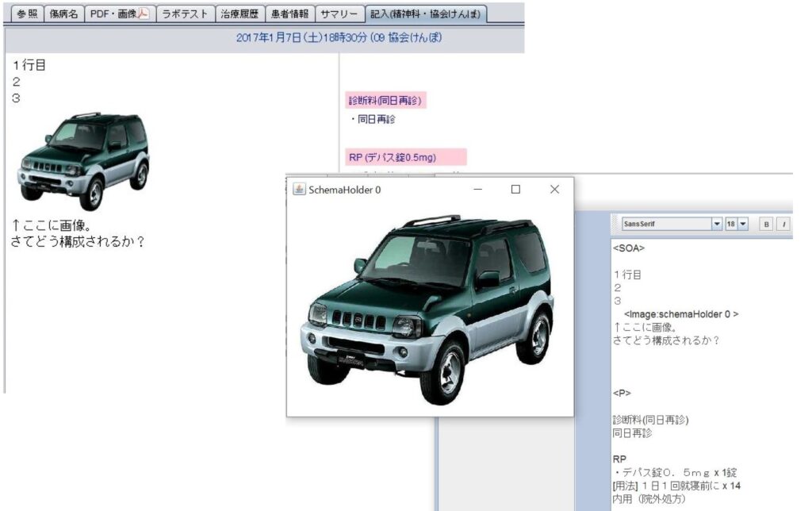
Task: Click the ・デパス錠０．５ｍｇ x 1錠 line
Action: point(675,473)
